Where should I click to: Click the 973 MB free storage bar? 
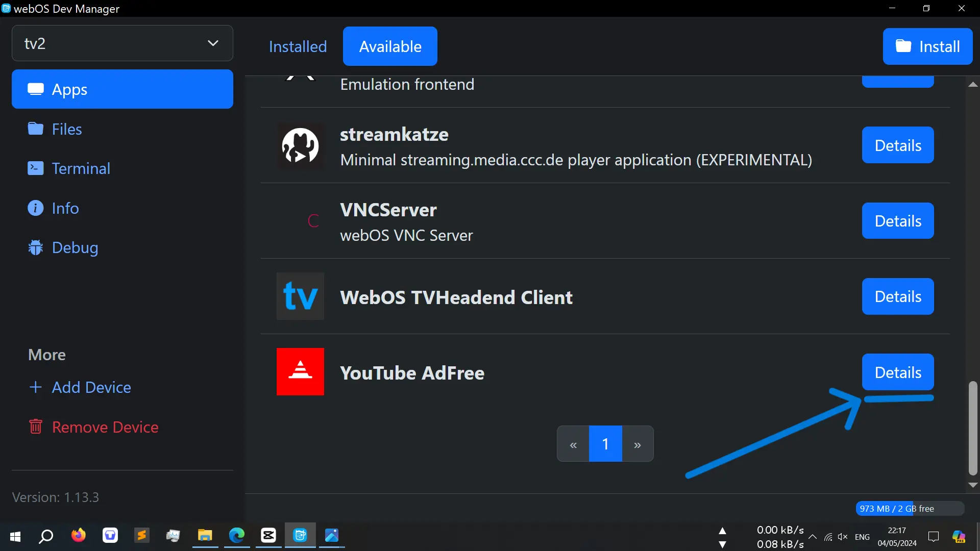(x=910, y=509)
